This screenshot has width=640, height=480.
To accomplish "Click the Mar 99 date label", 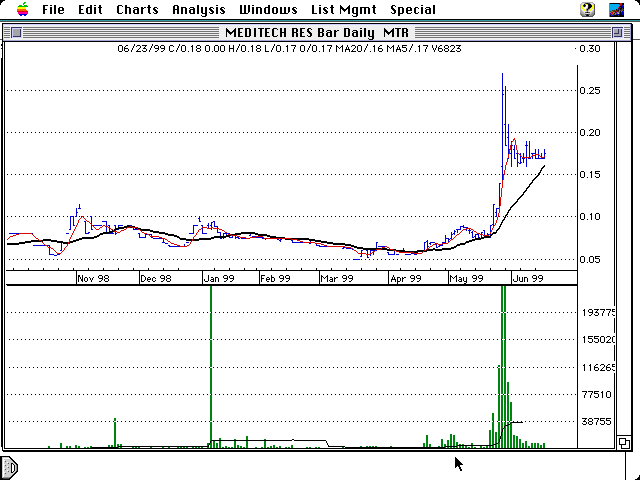I will coord(337,278).
